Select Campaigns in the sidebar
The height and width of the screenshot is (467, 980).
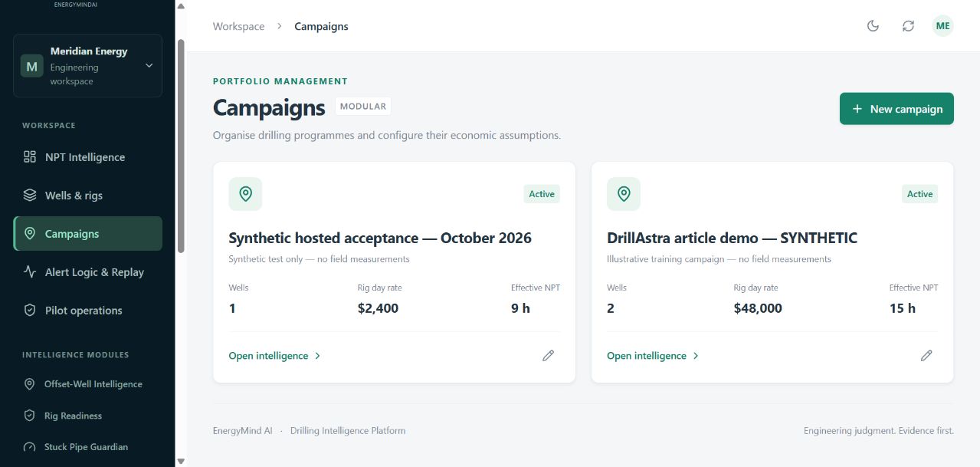coord(87,234)
